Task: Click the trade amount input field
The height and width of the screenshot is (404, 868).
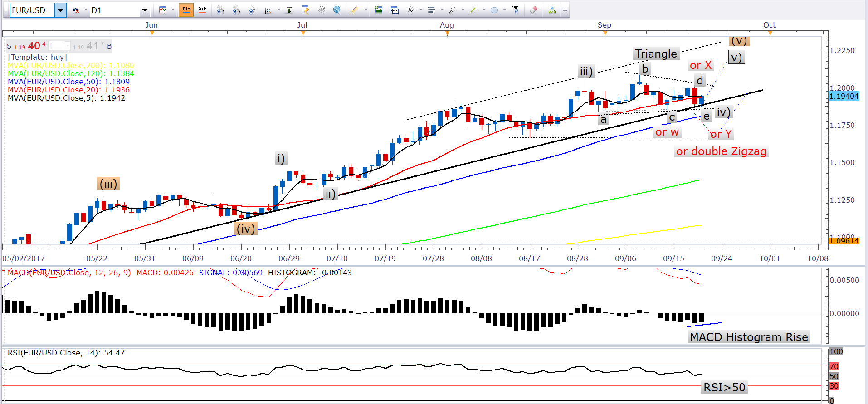Action: (59, 46)
